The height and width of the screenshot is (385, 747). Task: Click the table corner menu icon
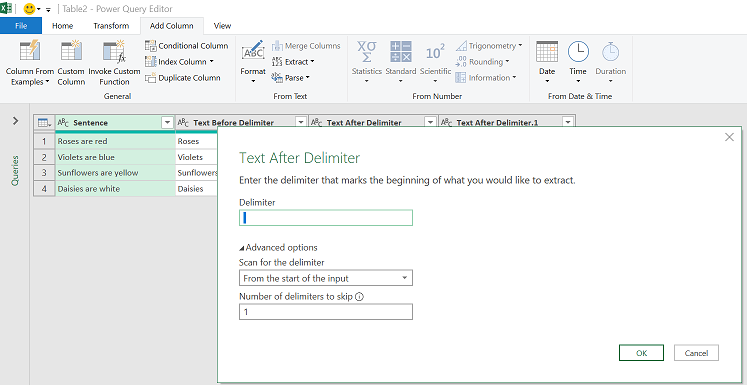coord(44,123)
